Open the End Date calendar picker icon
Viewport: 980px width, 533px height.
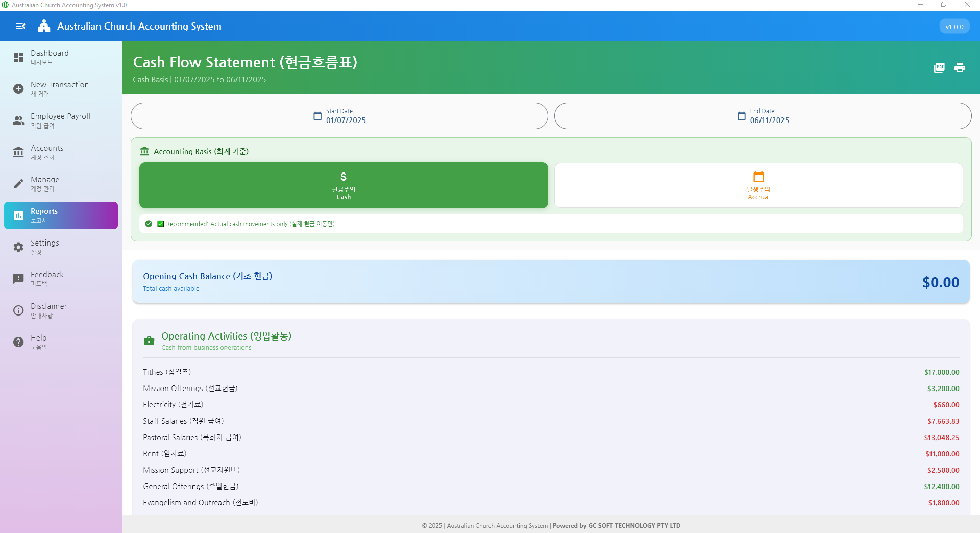click(x=742, y=116)
